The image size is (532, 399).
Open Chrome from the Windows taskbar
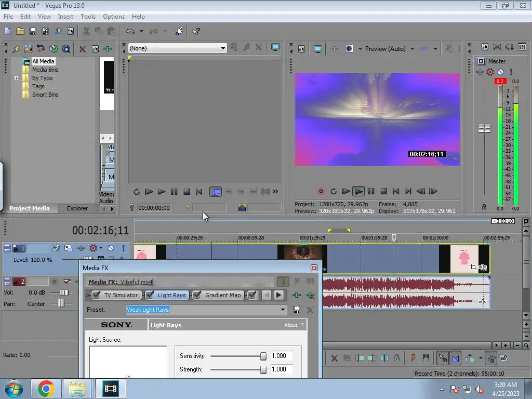pos(46,389)
